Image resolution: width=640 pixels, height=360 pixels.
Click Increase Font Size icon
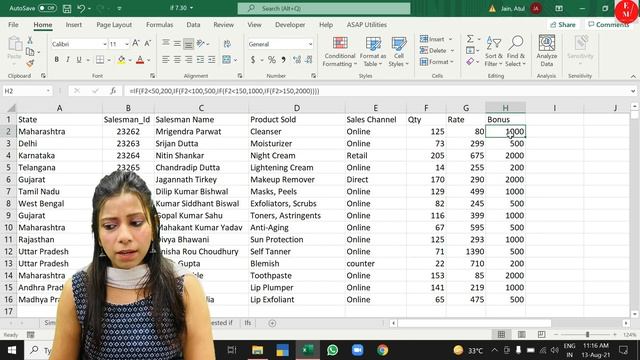coord(136,44)
